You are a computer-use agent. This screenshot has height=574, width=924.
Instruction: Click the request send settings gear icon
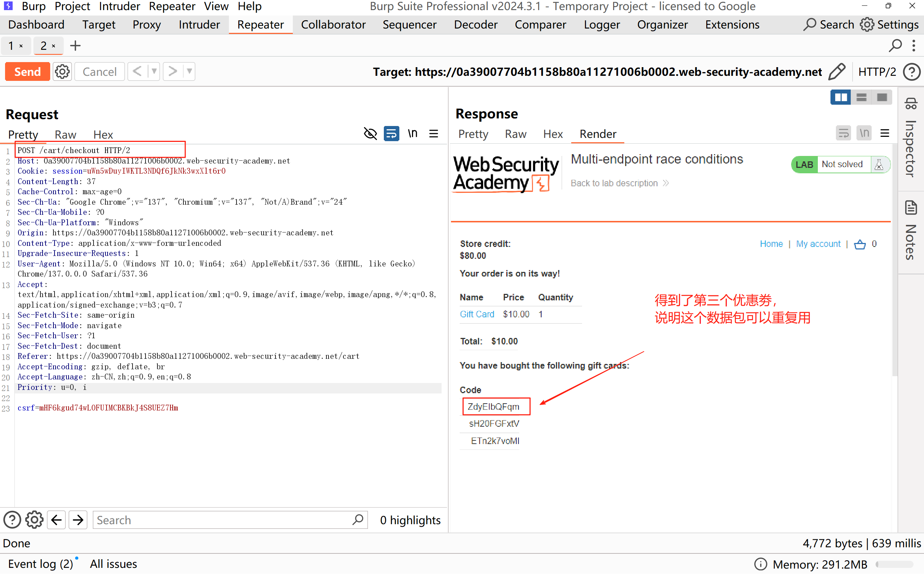(x=62, y=71)
